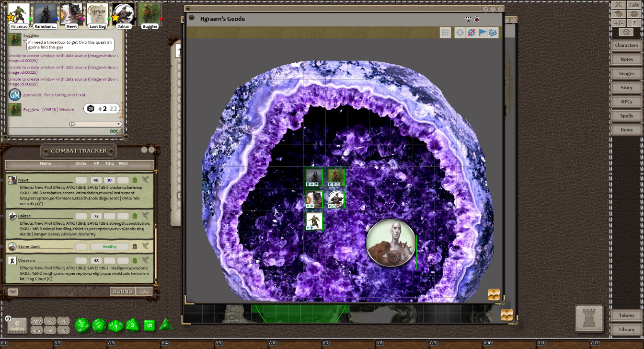Open the Characters sidebar tab
644x349 pixels.
626,46
